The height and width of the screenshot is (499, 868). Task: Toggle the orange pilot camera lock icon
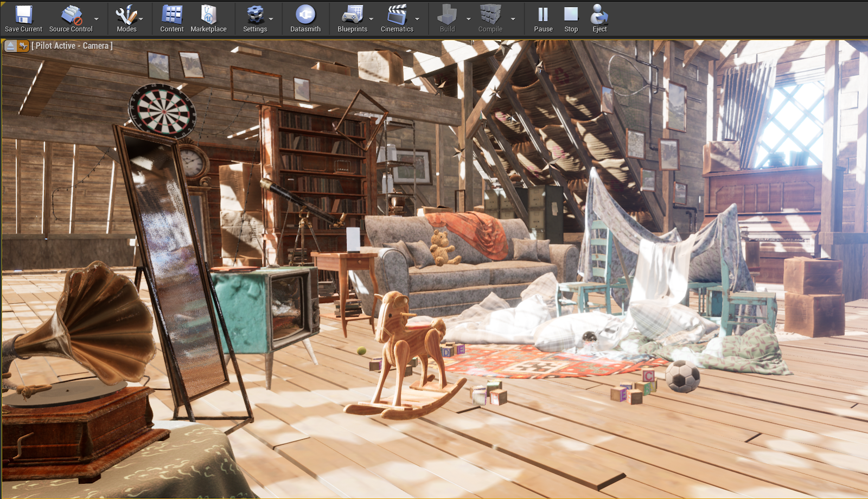pyautogui.click(x=22, y=46)
